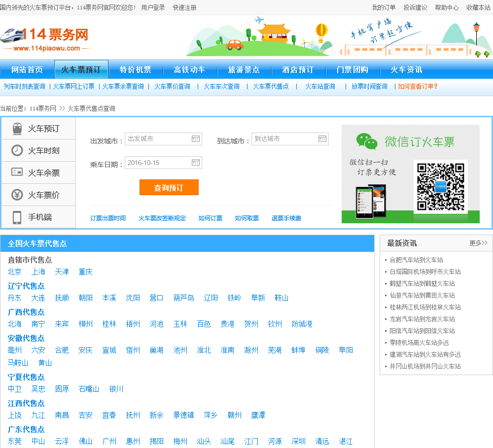This screenshot has width=493, height=448.
Task: Open 用户登录 in the top bar
Action: (153, 7)
